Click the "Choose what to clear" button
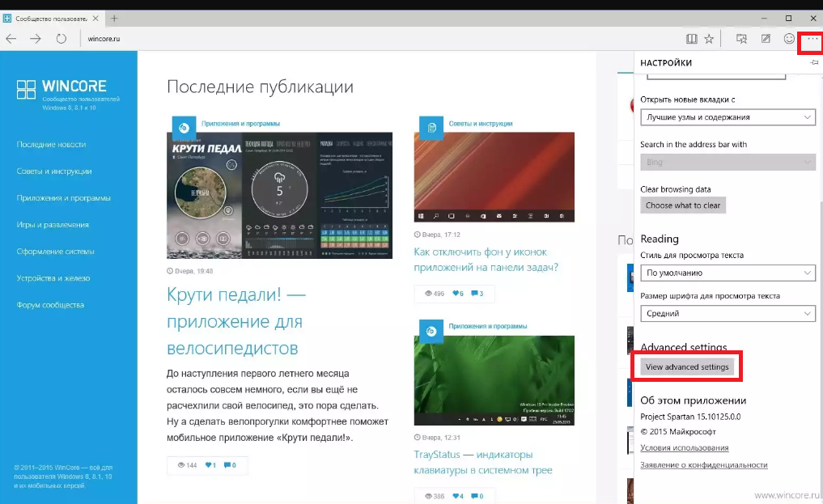The width and height of the screenshot is (823, 504). pos(683,205)
